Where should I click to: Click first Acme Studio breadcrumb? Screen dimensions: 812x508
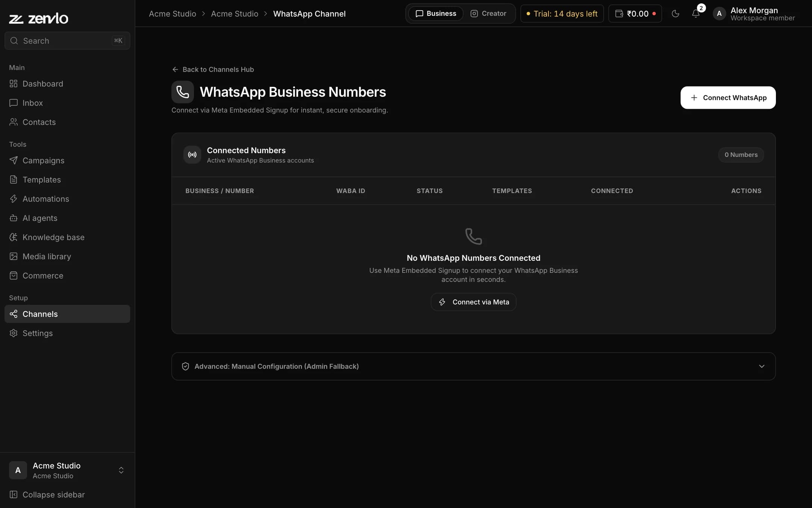[x=173, y=14]
